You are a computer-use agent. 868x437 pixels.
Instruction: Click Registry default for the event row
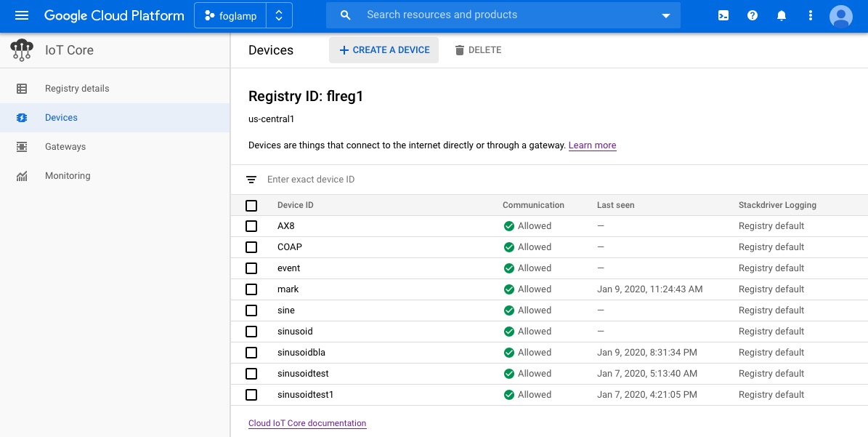(x=771, y=268)
